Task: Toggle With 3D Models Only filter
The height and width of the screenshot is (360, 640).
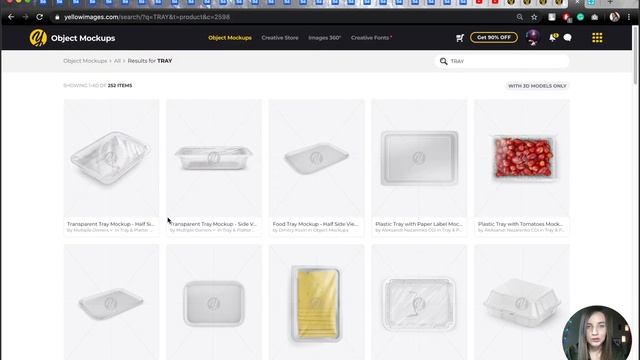Action: tap(537, 86)
